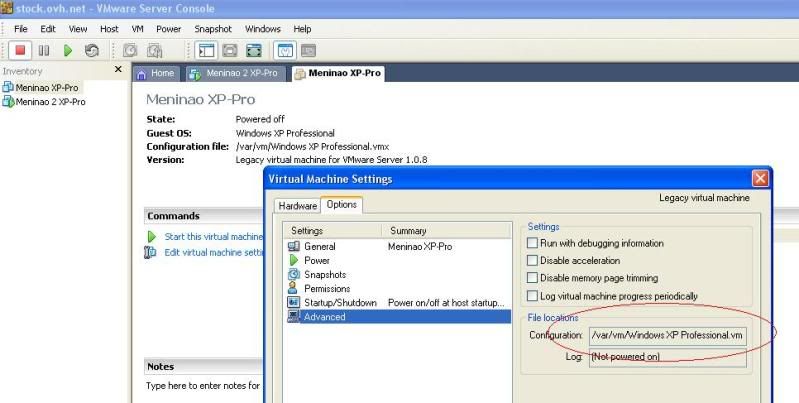Enable Run with debugging information
The image size is (799, 403).
532,243
